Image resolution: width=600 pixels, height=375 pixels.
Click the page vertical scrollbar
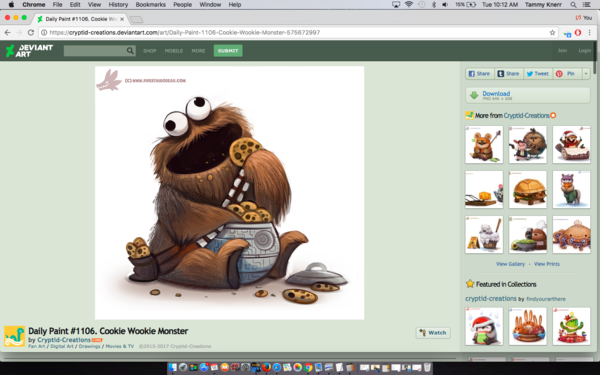[x=595, y=57]
